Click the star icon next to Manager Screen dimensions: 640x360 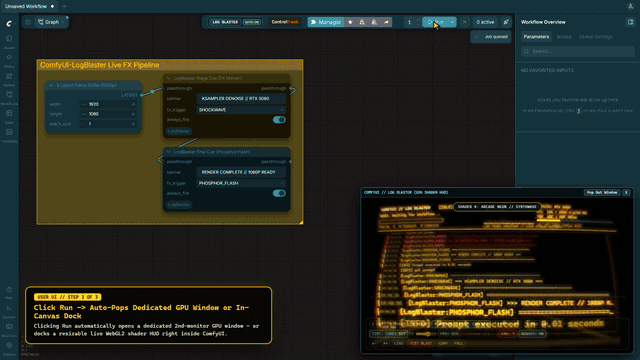(x=350, y=22)
